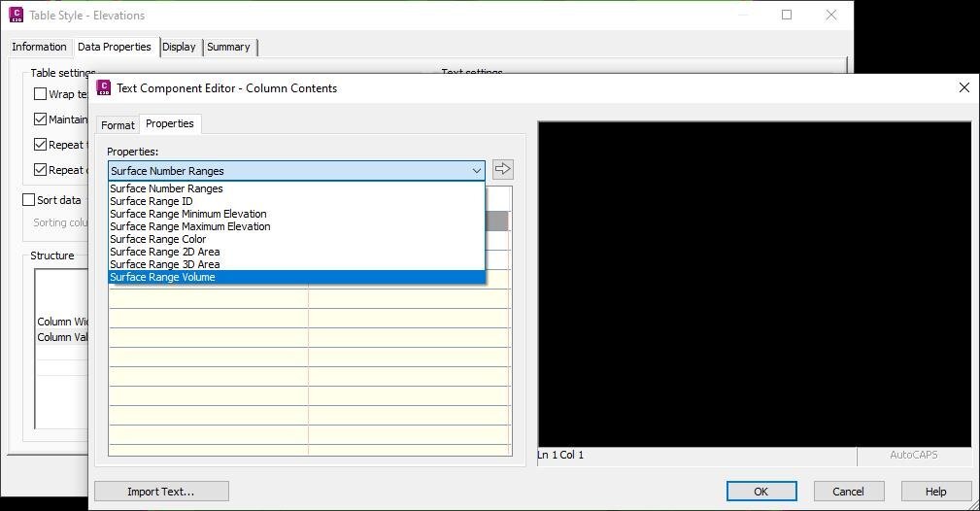Click Civil 3D icon in Text Component Editor title

(104, 87)
